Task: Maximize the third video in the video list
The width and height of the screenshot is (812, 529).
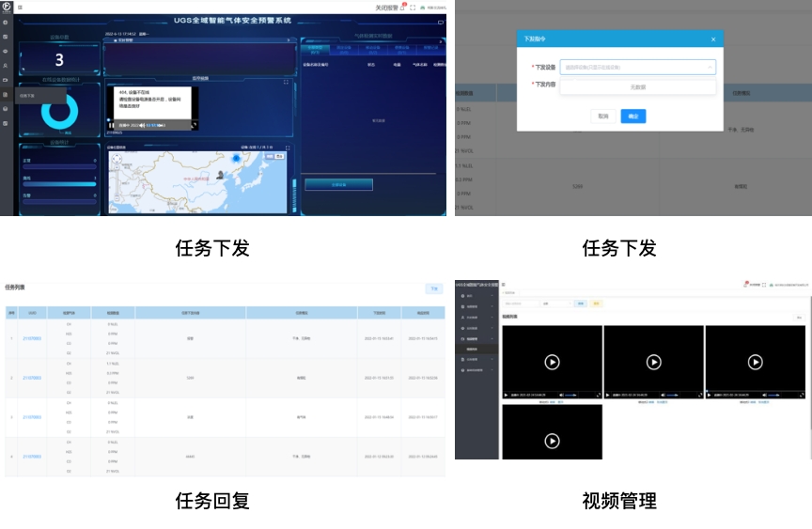Action: pyautogui.click(x=801, y=395)
